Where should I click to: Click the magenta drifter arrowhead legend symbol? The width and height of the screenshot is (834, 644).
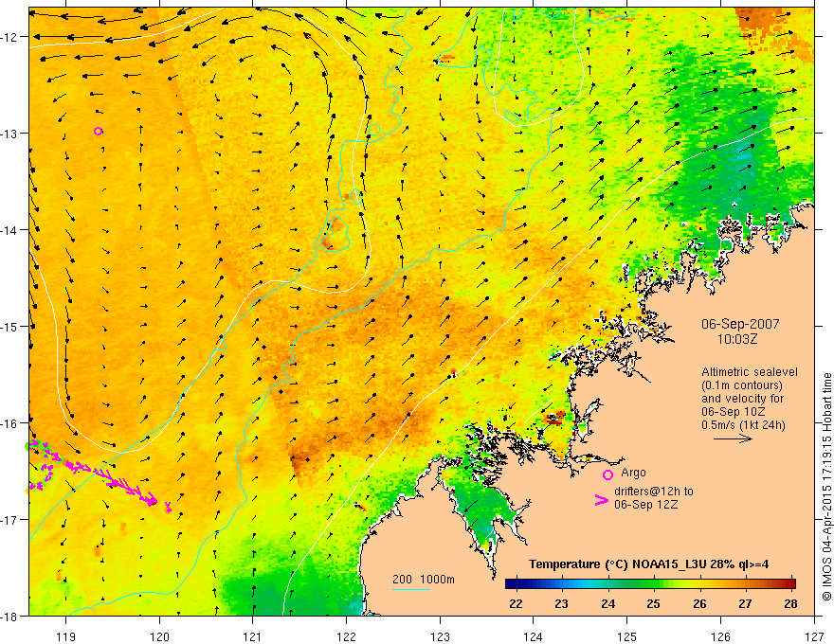point(602,500)
